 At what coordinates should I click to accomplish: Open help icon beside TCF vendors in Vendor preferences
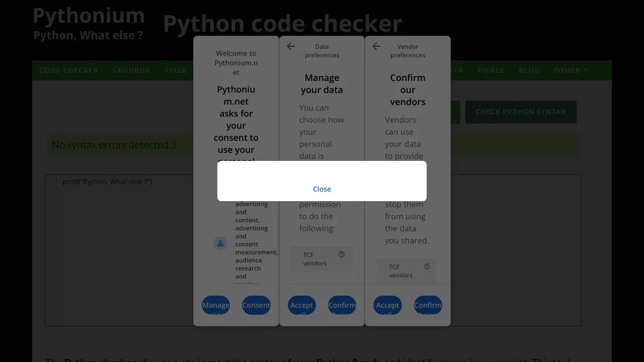[x=427, y=266]
